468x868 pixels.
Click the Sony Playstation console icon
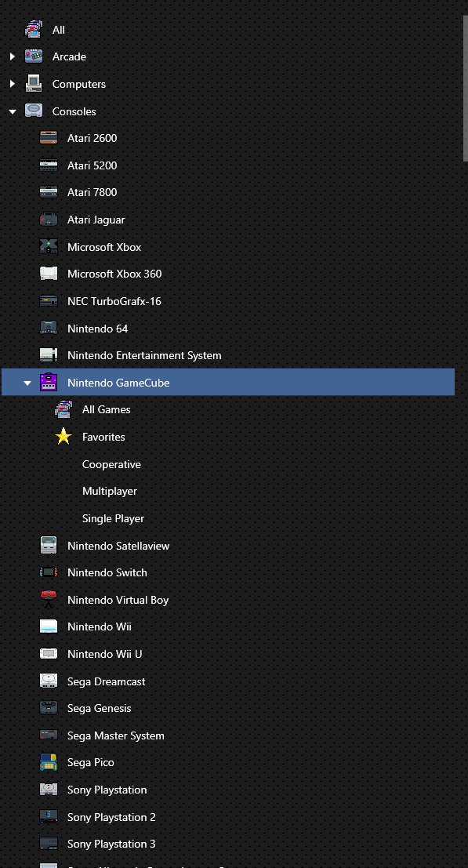pos(49,790)
